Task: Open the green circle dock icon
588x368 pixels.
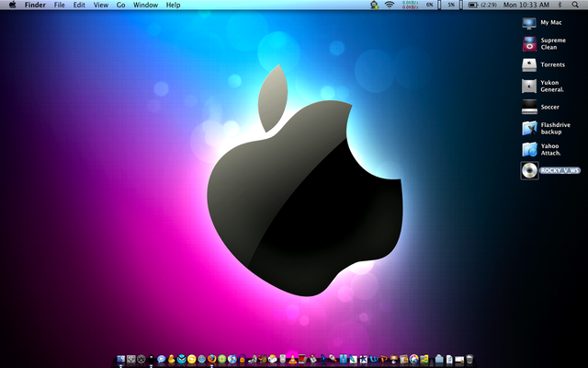Action: [222, 360]
